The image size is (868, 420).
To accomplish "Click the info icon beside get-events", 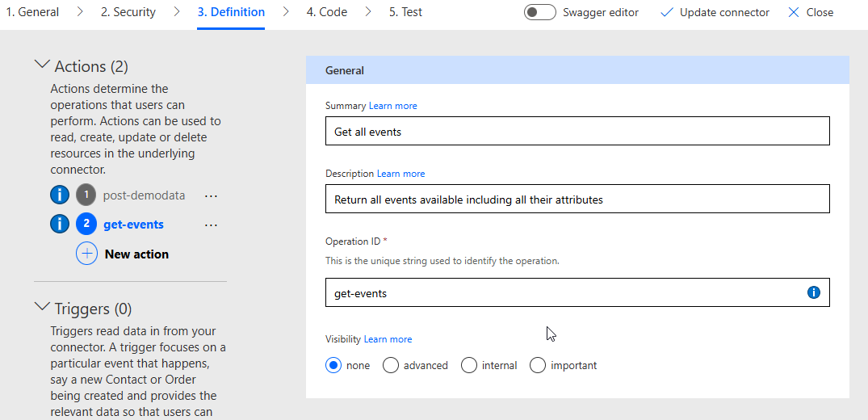I will tap(60, 225).
